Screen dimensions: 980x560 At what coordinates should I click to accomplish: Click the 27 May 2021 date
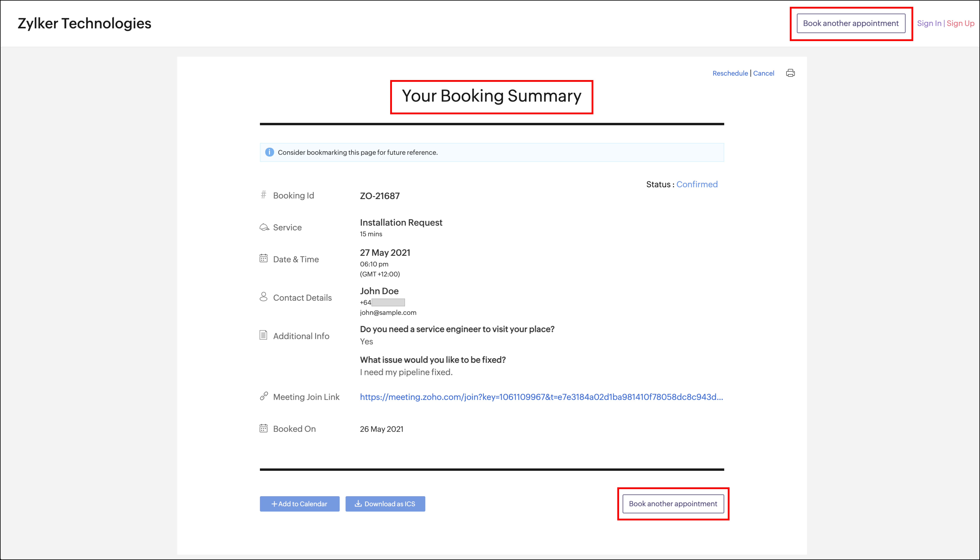[x=385, y=253]
